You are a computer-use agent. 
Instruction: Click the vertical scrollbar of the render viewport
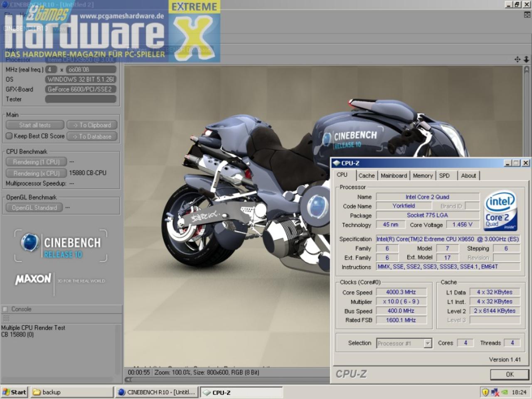(527, 216)
